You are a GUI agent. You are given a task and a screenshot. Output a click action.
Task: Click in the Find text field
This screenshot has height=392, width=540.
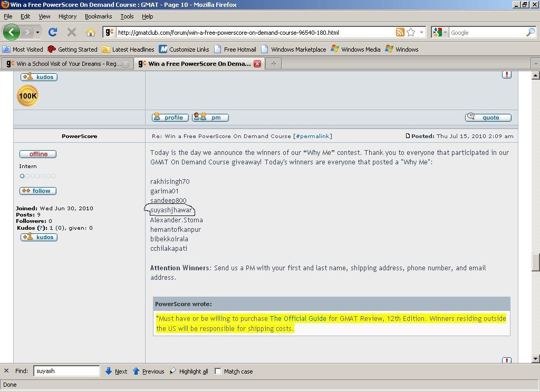(66, 371)
